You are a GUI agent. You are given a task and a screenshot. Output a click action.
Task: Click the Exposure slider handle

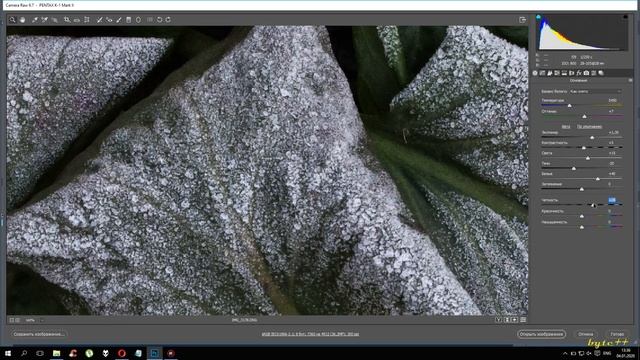click(x=592, y=138)
